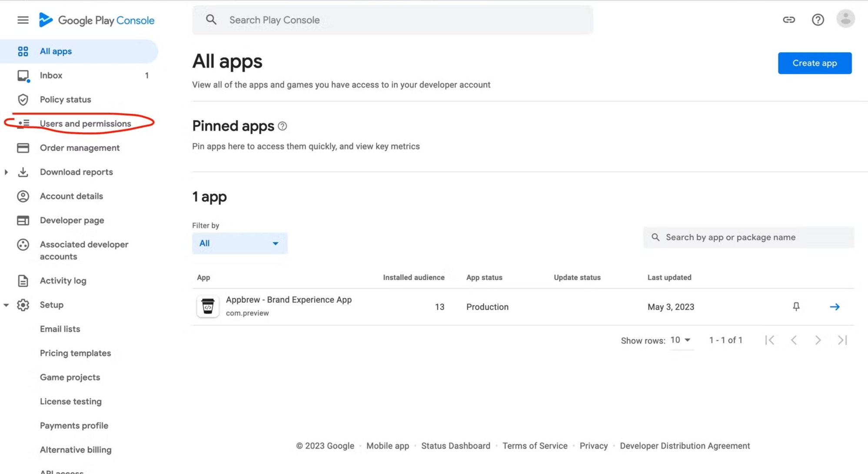Image resolution: width=868 pixels, height=474 pixels.
Task: Click the search magnifier icon in top bar
Action: point(211,20)
